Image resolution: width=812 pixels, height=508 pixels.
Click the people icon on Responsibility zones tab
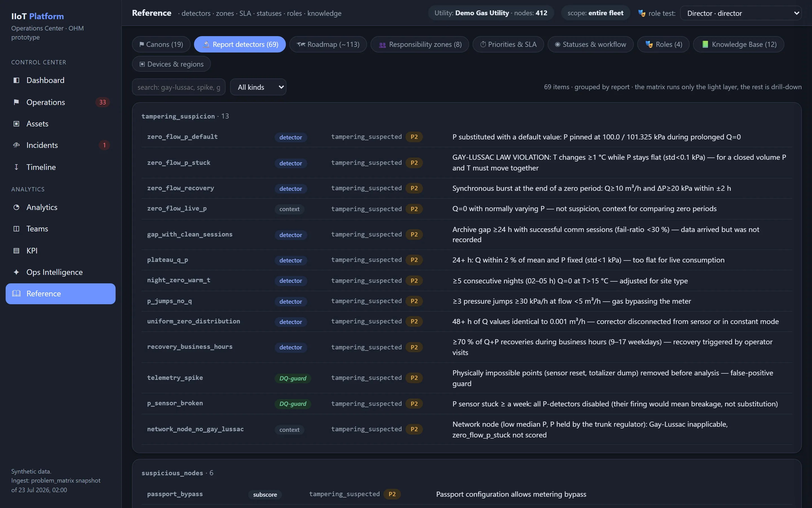coord(382,45)
